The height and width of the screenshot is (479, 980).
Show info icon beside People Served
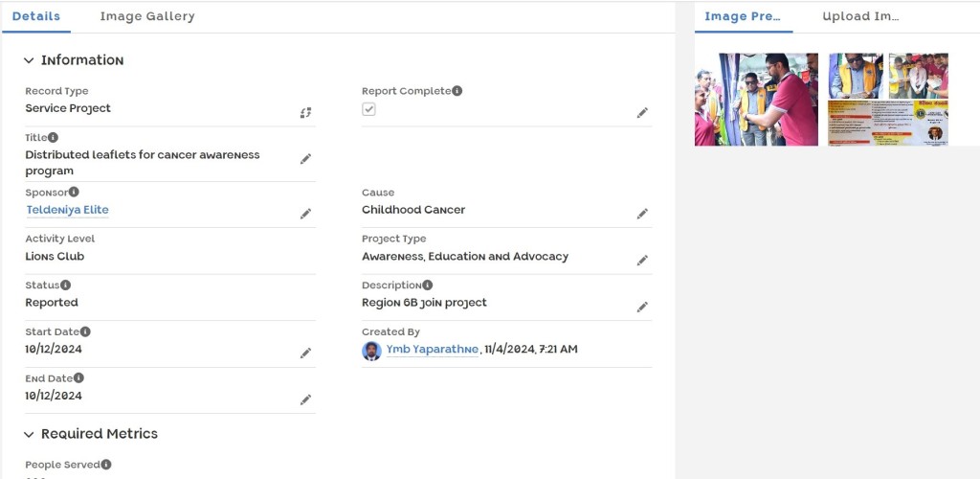106,465
